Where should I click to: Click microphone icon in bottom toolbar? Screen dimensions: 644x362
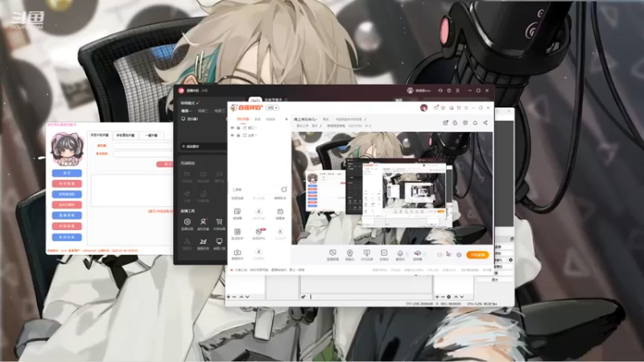click(400, 254)
